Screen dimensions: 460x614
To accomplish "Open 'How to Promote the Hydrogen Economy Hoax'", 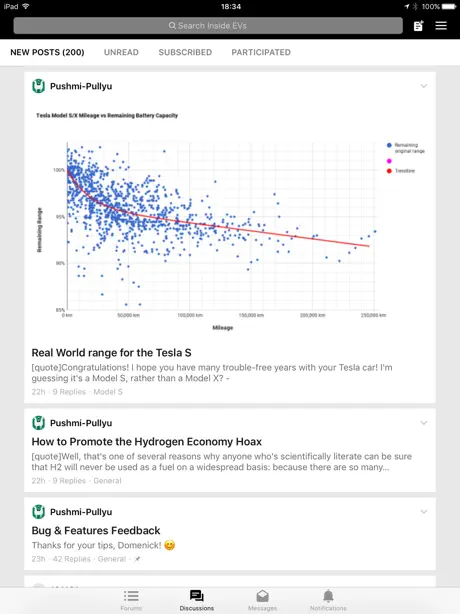I will (x=147, y=442).
